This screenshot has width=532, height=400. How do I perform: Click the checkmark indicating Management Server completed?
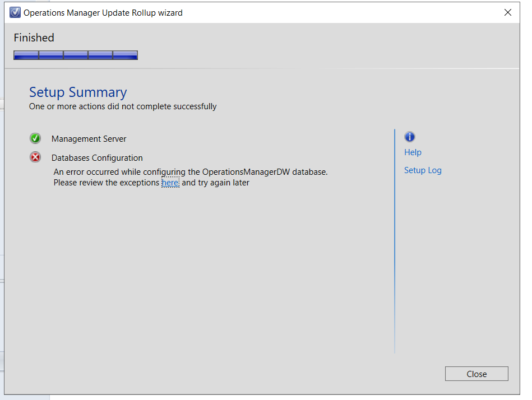pos(35,138)
